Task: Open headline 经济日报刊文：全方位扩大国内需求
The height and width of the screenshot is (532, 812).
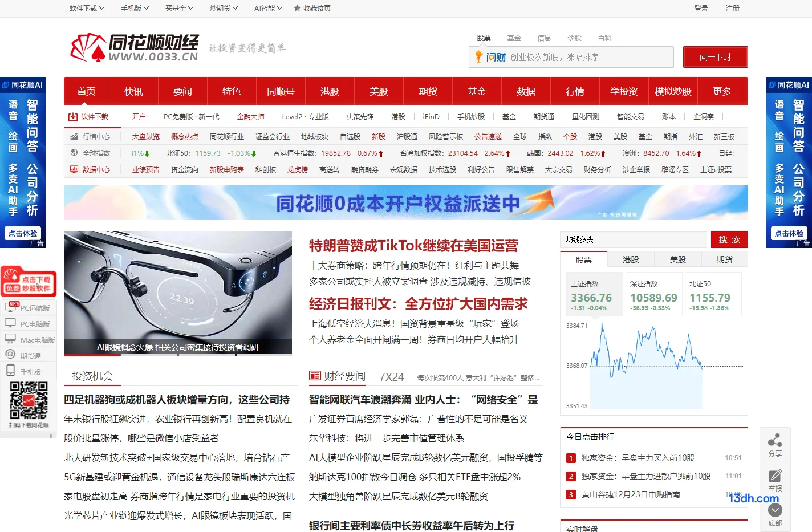Action: 419,304
